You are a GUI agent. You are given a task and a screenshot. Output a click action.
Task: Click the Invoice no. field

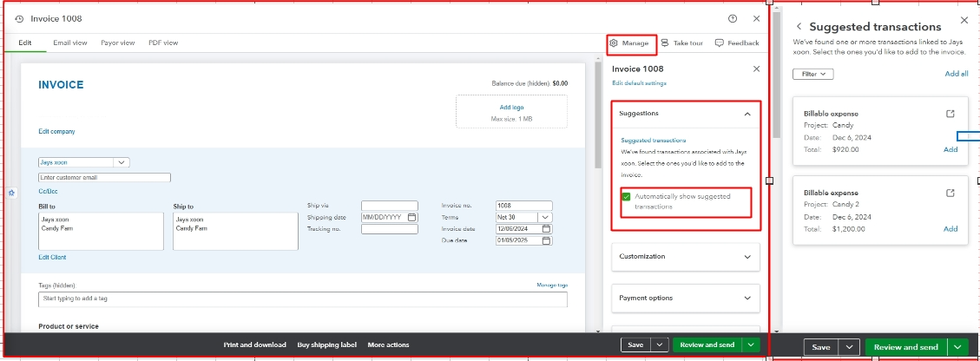click(x=523, y=206)
